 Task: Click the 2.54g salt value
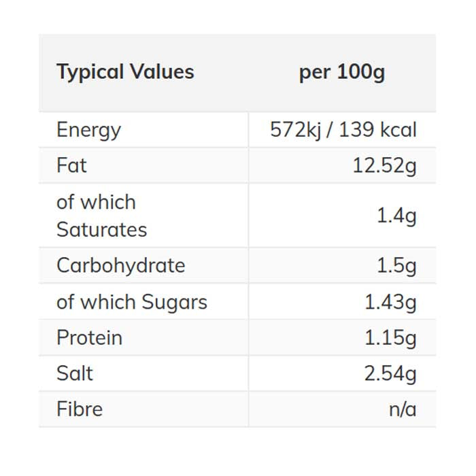point(390,373)
